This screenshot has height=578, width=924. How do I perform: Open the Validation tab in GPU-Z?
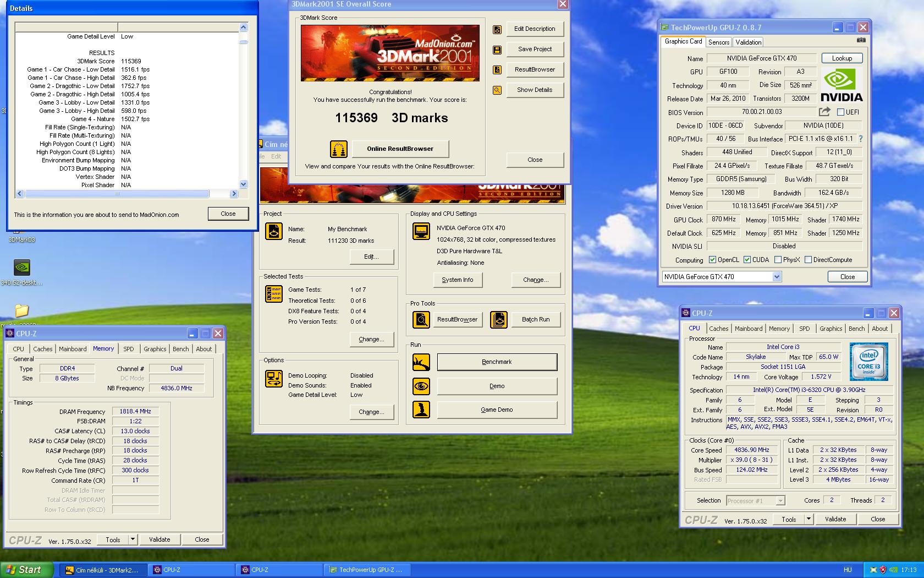tap(749, 42)
